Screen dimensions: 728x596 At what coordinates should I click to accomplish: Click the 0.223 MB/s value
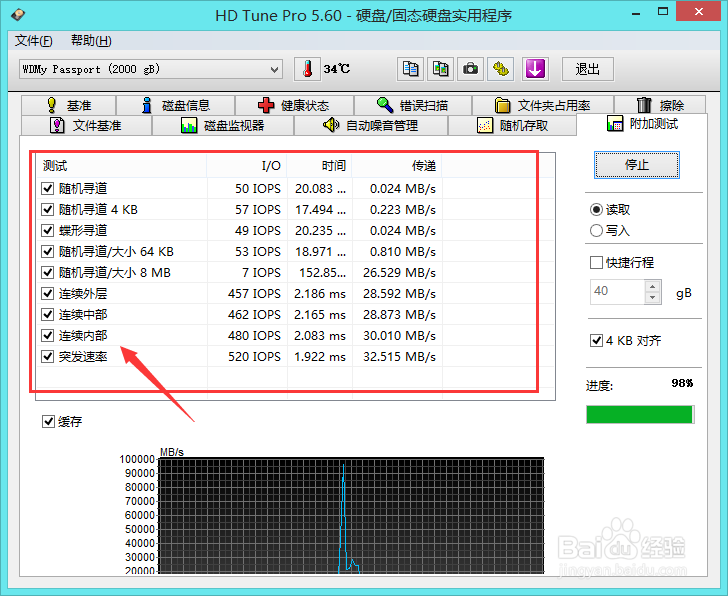403,210
